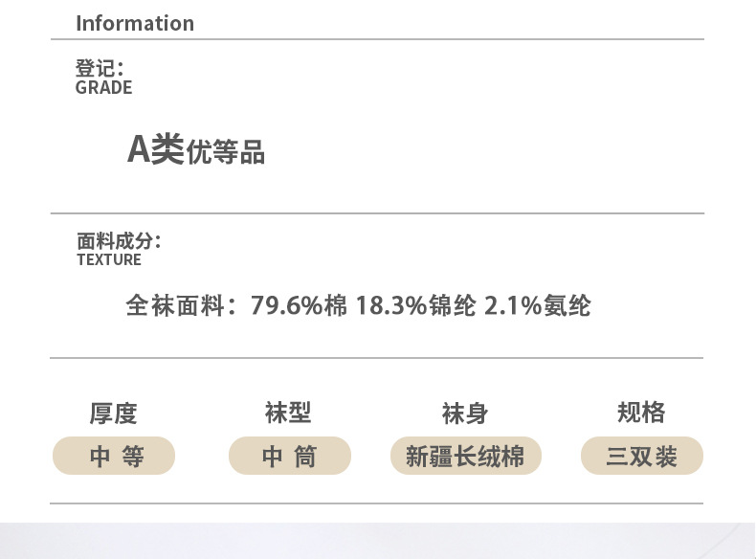
Task: Click the 袜型 heading
Action: pyautogui.click(x=288, y=413)
